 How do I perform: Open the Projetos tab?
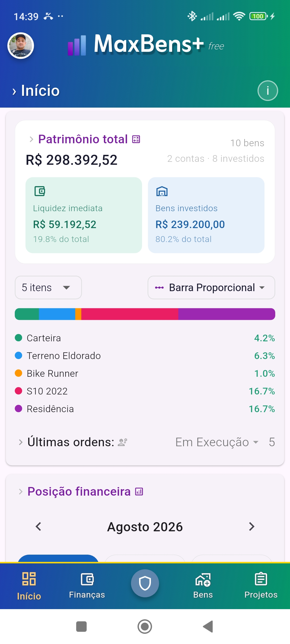[261, 586]
